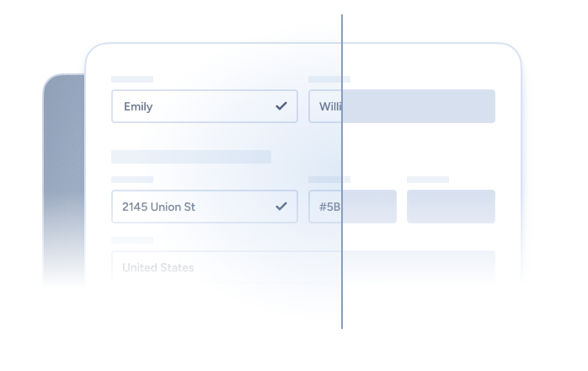The height and width of the screenshot is (371, 588).
Task: Click the #5B apartment number field
Action: 352,206
